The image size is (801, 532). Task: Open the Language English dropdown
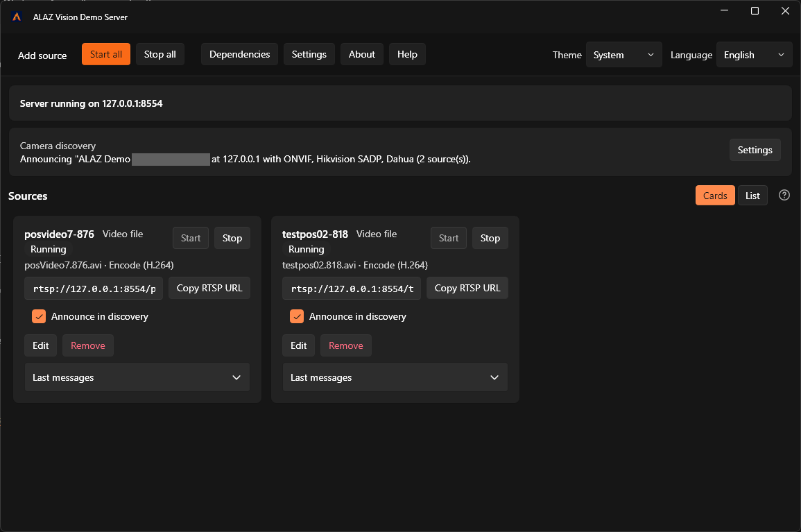(x=755, y=55)
